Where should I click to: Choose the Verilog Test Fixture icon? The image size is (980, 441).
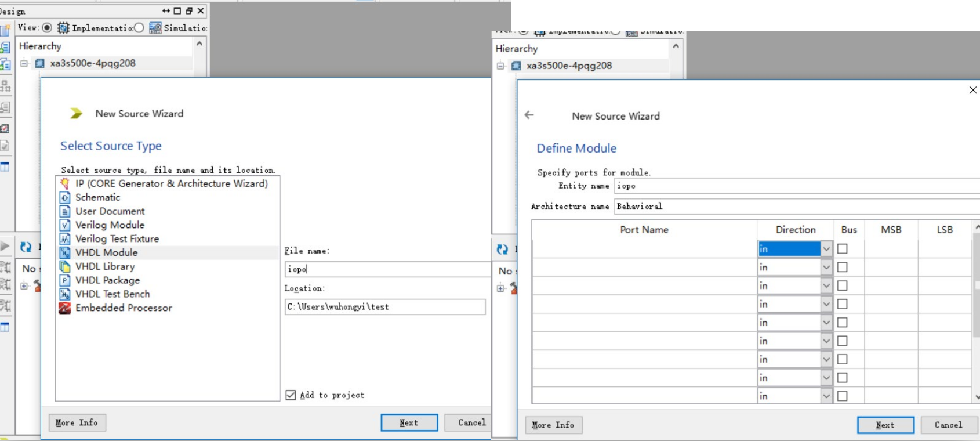pos(65,238)
